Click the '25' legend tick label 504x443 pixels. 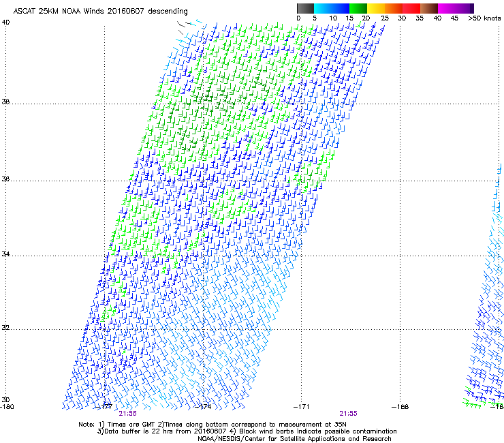(x=384, y=18)
